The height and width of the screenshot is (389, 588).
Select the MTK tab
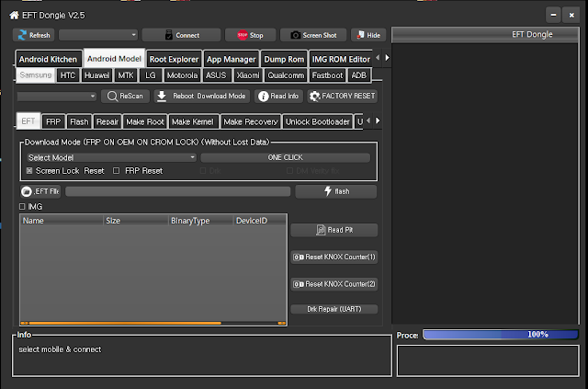[126, 75]
